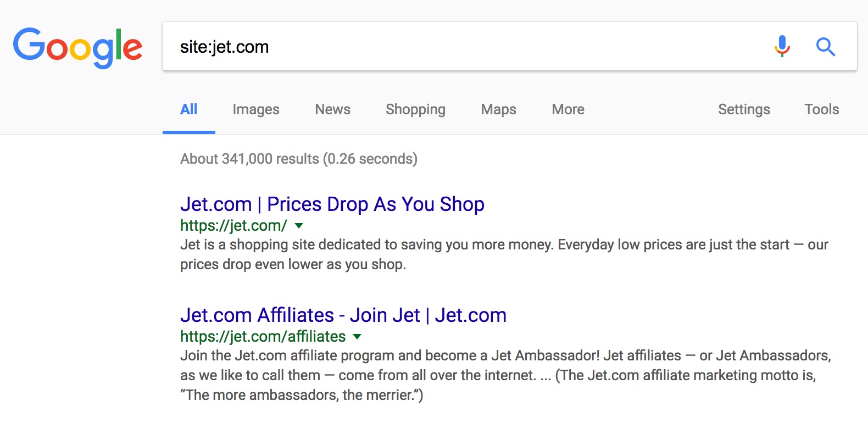Viewport: 868px width, 434px height.
Task: Open the search Tools options
Action: (x=821, y=109)
